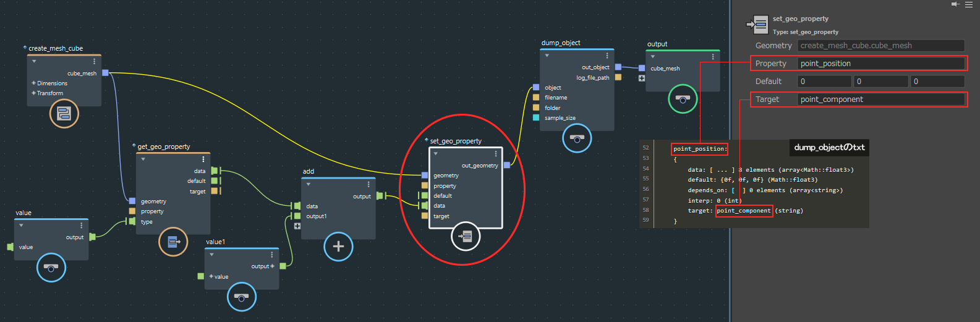Collapse the set_geo_property node

point(436,153)
